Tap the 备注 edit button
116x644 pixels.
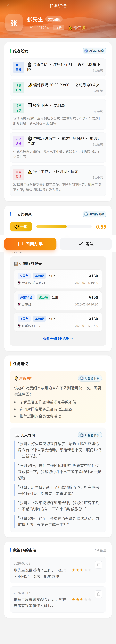[86, 244]
